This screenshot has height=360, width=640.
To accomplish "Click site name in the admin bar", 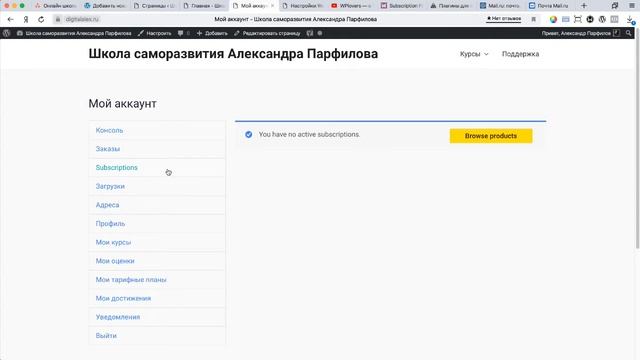I will click(74, 33).
